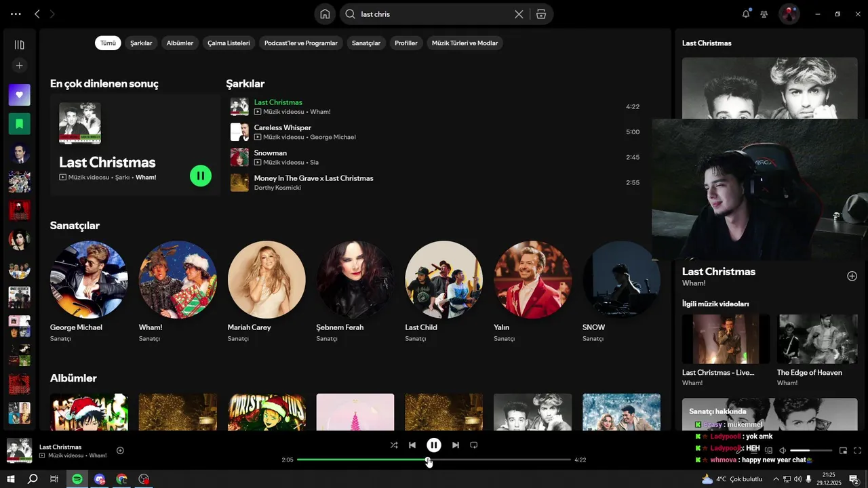Skip to the previous track
Image resolution: width=868 pixels, height=488 pixels.
click(412, 445)
